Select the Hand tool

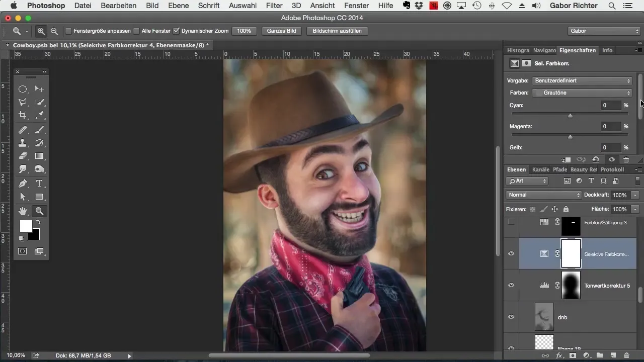pyautogui.click(x=23, y=211)
